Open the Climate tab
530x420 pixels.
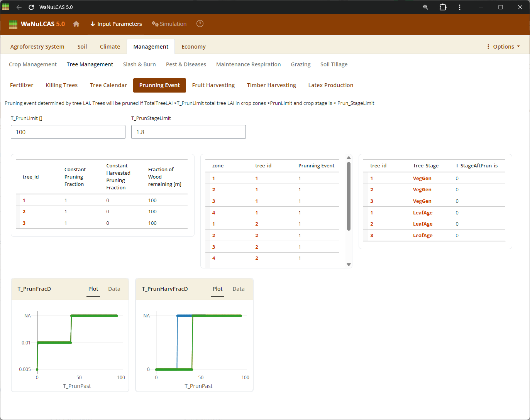[110, 47]
